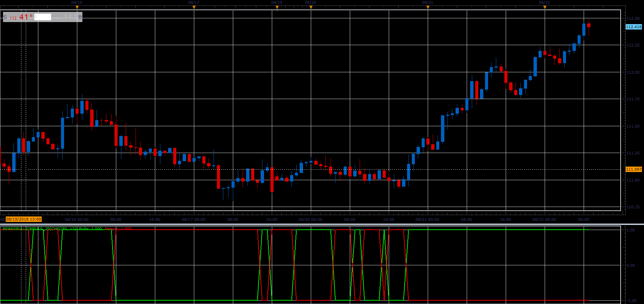Click the 111.25 price axis label
Screen dimensions: 644x304
pos(633,153)
